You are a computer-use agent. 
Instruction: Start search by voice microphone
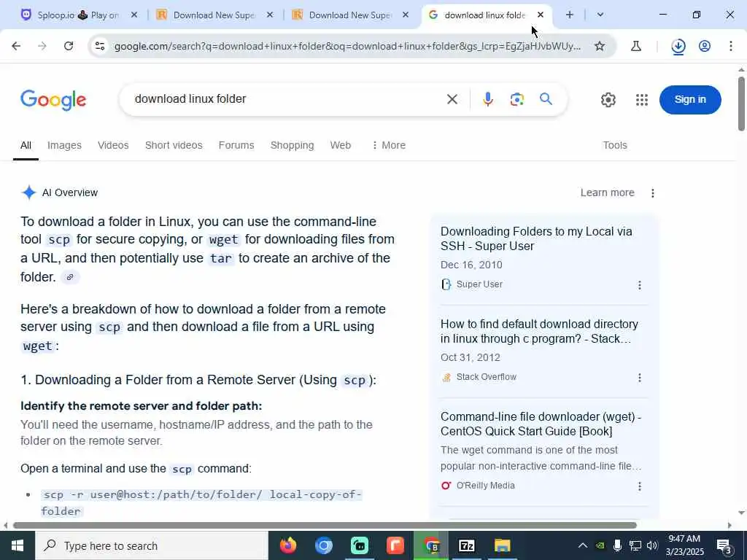pos(487,99)
